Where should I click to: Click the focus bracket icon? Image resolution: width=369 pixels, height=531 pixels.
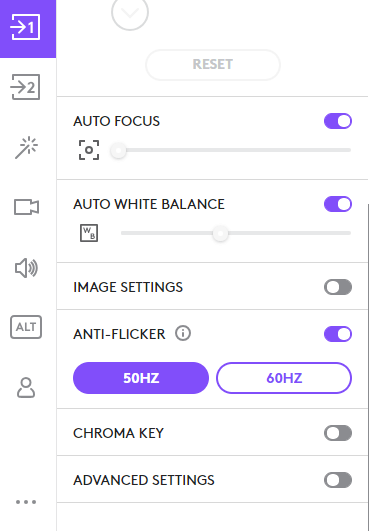(x=89, y=150)
